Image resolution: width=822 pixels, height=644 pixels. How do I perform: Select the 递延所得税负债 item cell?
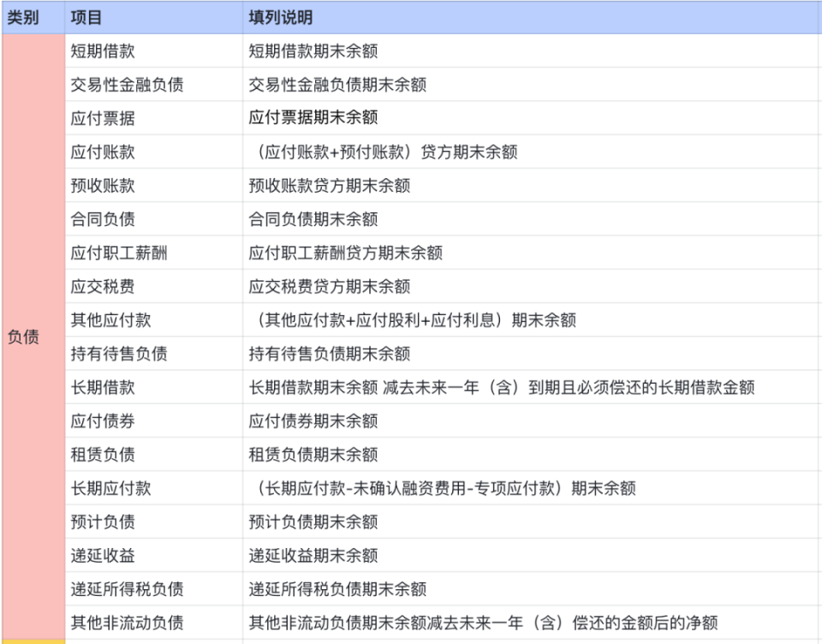[154, 588]
